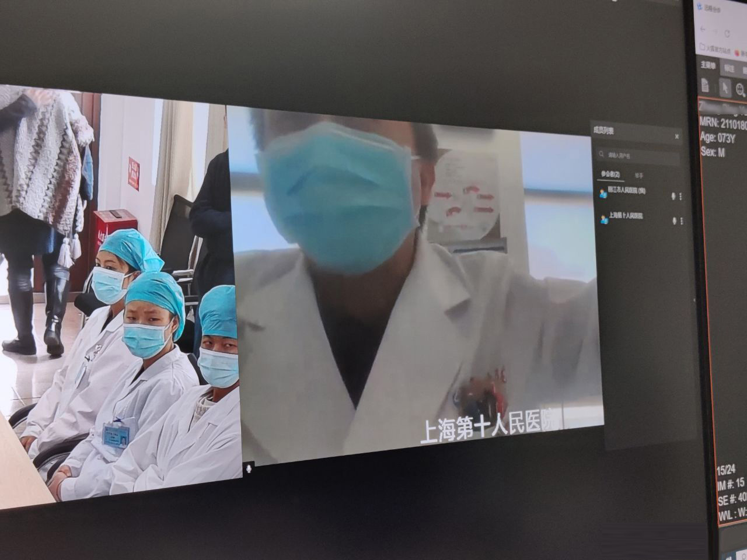Open more options for 丽江市人民医院 participant
Viewport: 747px width, 560px height.
680,197
